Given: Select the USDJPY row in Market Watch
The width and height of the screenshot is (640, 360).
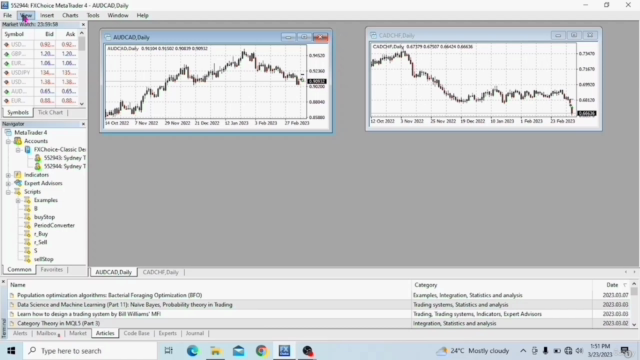Looking at the screenshot, I should pos(40,73).
